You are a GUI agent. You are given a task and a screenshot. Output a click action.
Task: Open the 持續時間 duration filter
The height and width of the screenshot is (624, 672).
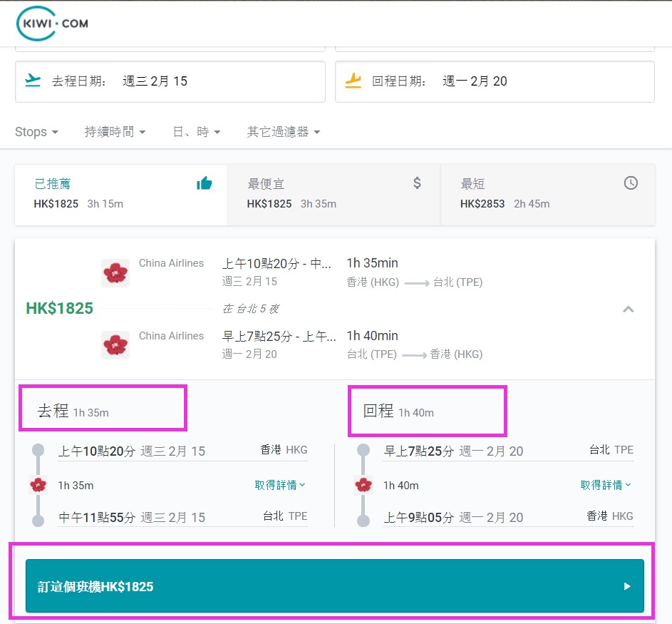[115, 132]
